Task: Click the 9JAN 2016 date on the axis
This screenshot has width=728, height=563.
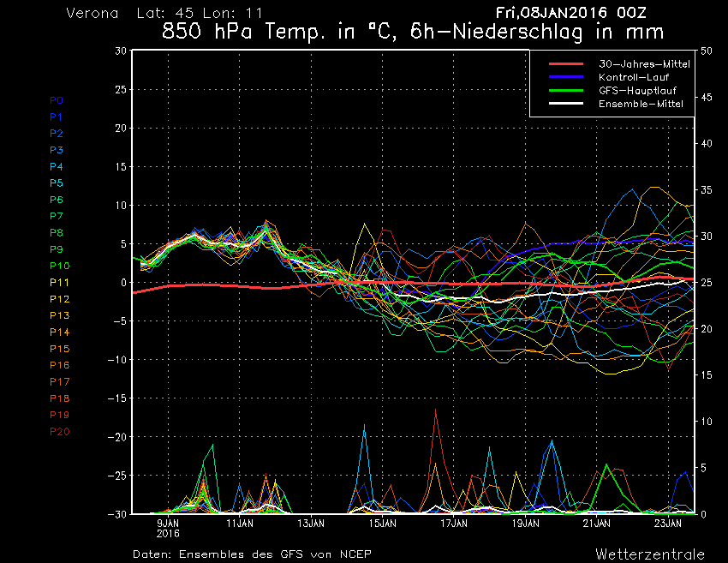Action: [x=168, y=526]
